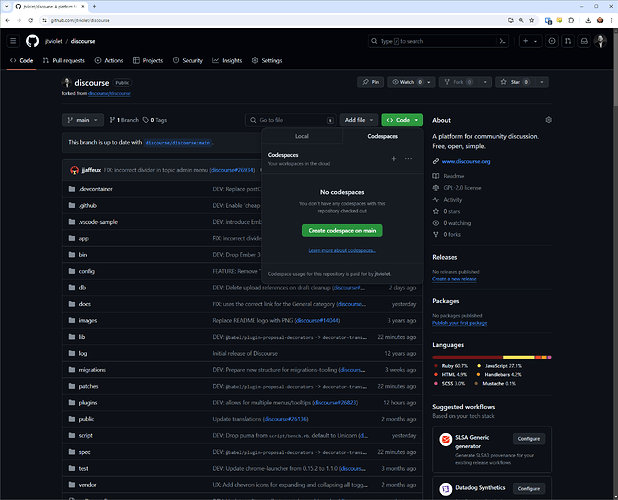Open the Issues icon in top header
This screenshot has width=618, height=500.
(x=552, y=41)
